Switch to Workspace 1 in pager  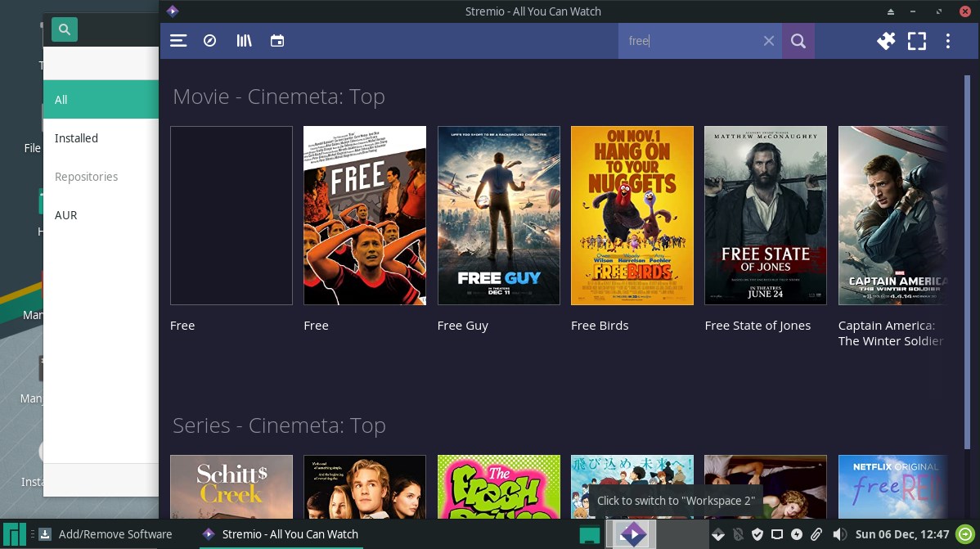632,534
